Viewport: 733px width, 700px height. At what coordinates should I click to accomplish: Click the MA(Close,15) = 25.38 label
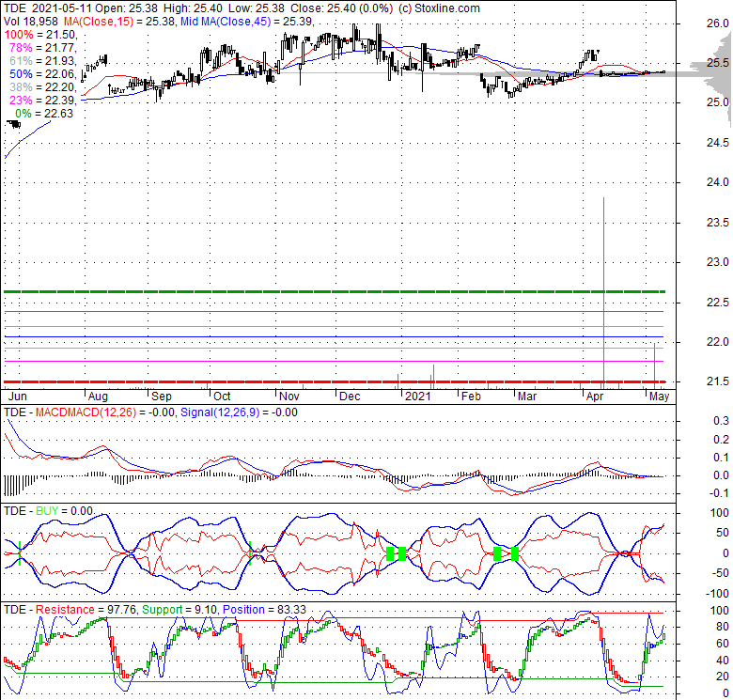point(119,22)
